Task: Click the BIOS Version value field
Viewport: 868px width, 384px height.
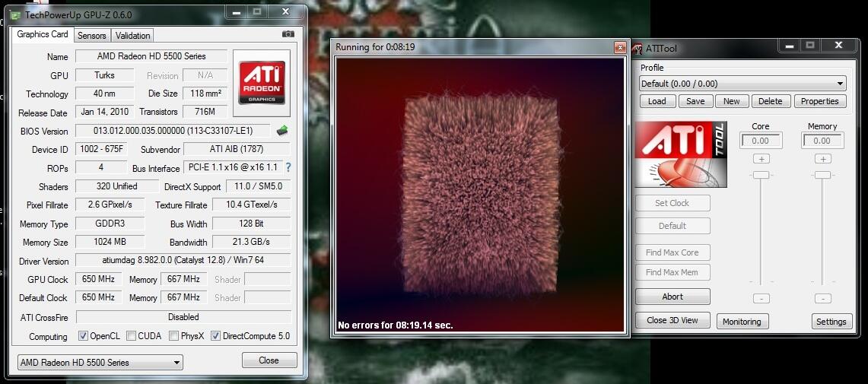Action: point(173,131)
